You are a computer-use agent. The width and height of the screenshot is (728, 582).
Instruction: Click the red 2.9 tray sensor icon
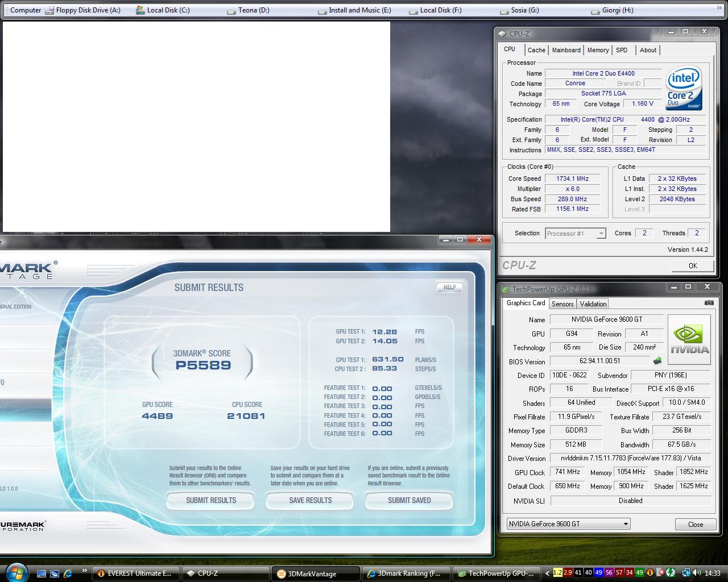(568, 573)
